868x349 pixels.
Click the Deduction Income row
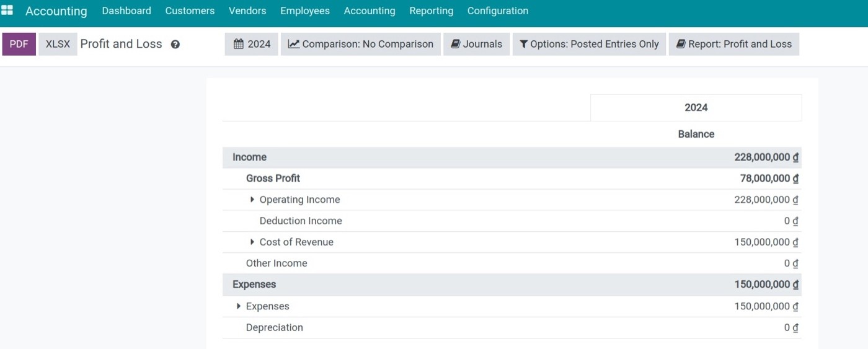512,221
